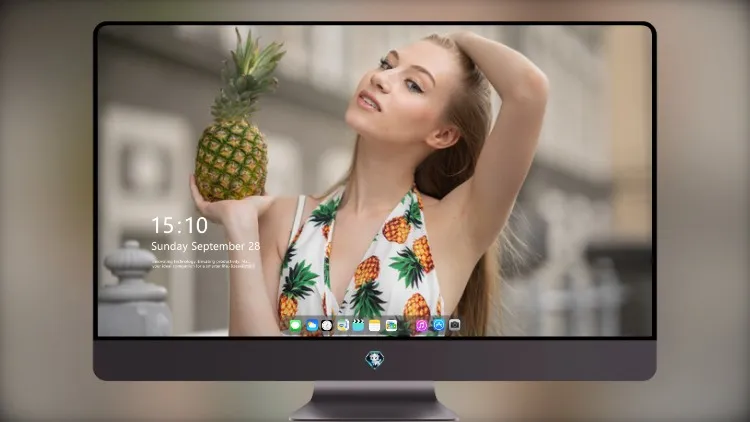The width and height of the screenshot is (750, 422).
Task: Open the blue App Store icon
Action: click(x=439, y=325)
